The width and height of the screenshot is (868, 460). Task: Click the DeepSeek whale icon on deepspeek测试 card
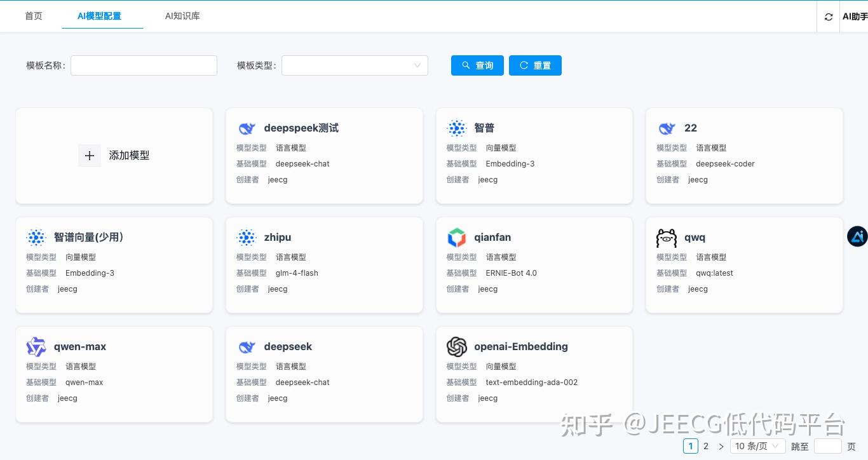[247, 128]
